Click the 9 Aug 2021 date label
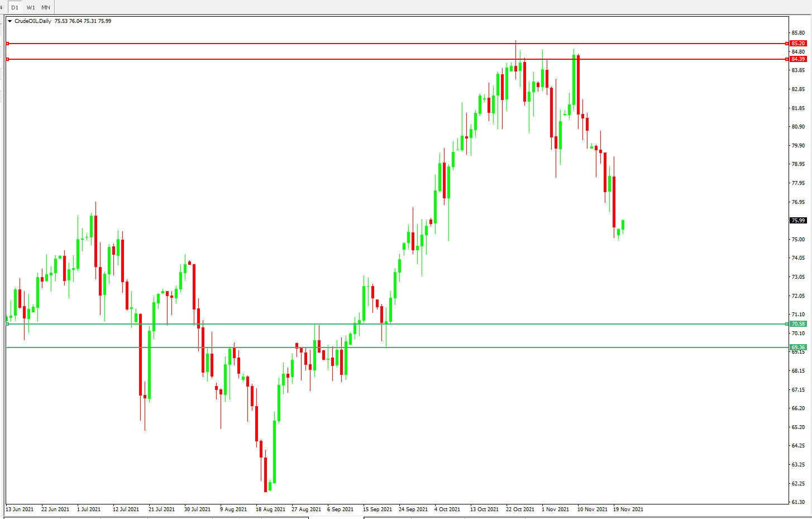 tap(233, 510)
